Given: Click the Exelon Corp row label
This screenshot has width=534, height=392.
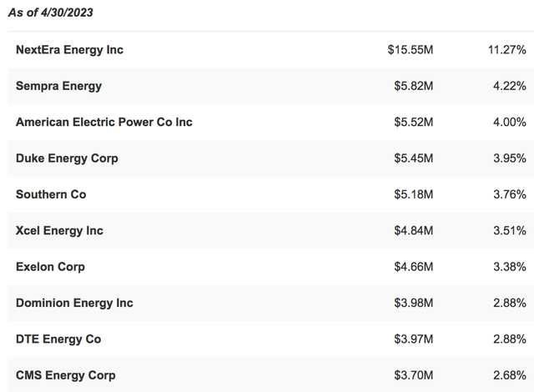Looking at the screenshot, I should (50, 267).
